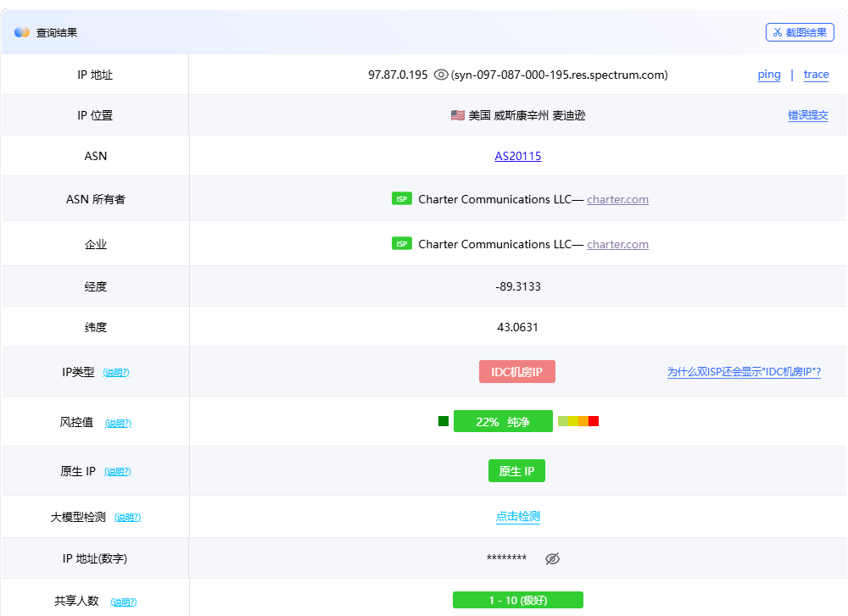Screen dimensions: 848x616
Task: Open the 说明 help link beside IP类型
Action: coord(116,373)
